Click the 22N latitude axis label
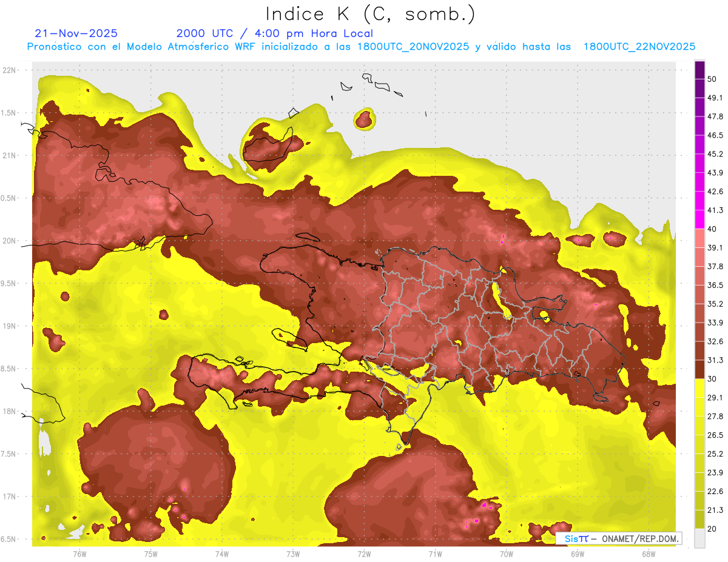 [x=10, y=70]
